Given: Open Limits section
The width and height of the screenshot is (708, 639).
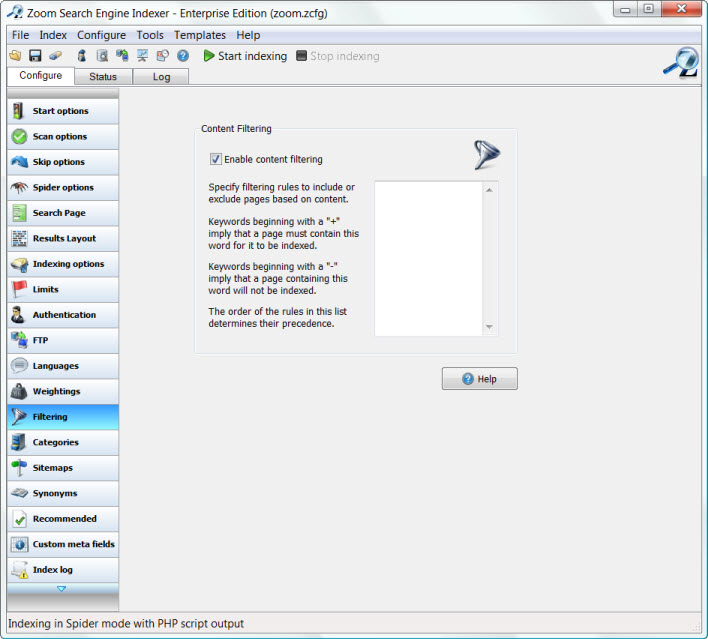Looking at the screenshot, I should 63,289.
